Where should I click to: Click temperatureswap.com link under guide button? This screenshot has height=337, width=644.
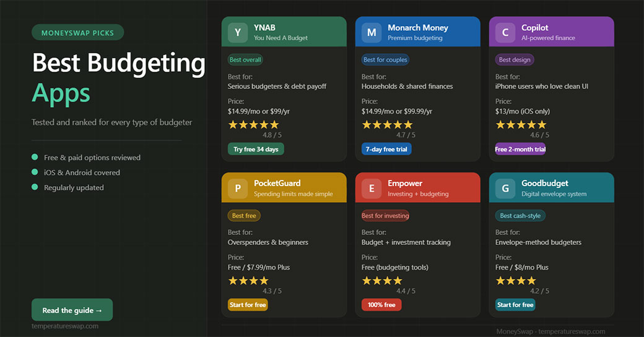pos(65,326)
